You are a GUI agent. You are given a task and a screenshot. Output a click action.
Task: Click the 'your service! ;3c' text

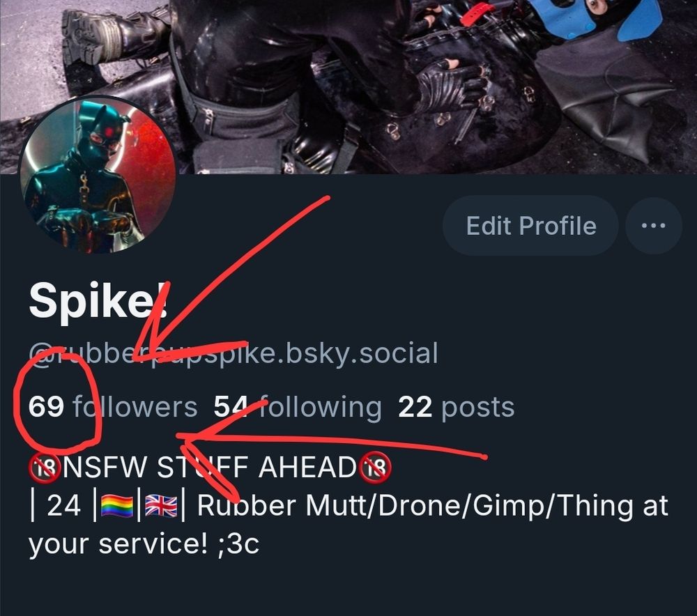144,544
